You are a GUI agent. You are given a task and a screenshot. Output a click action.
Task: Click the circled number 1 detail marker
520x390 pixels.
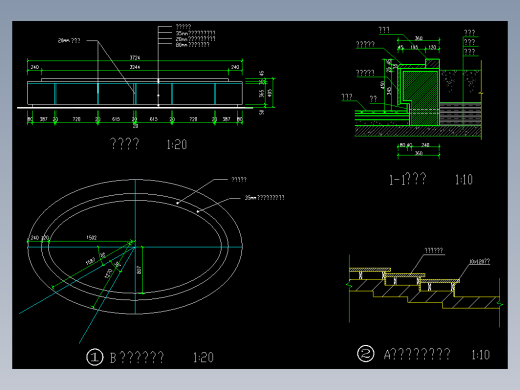pyautogui.click(x=95, y=357)
